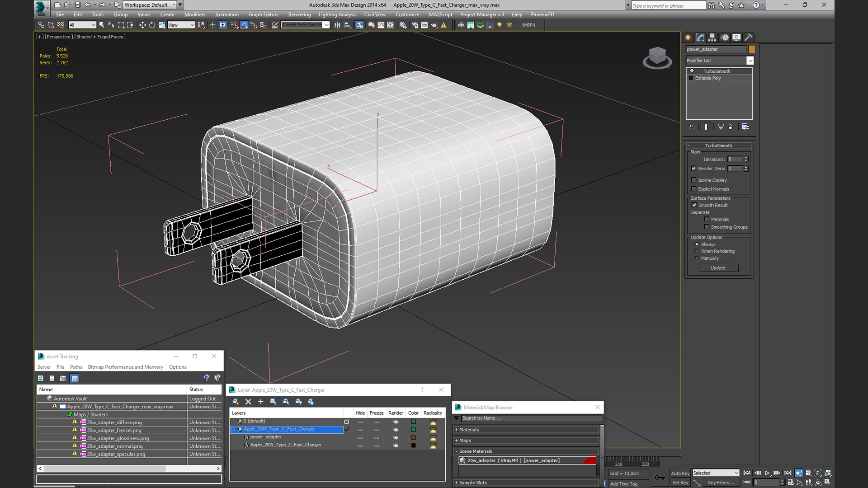
Task: Click Refresh icon in Asset Tracking
Action: tap(41, 378)
